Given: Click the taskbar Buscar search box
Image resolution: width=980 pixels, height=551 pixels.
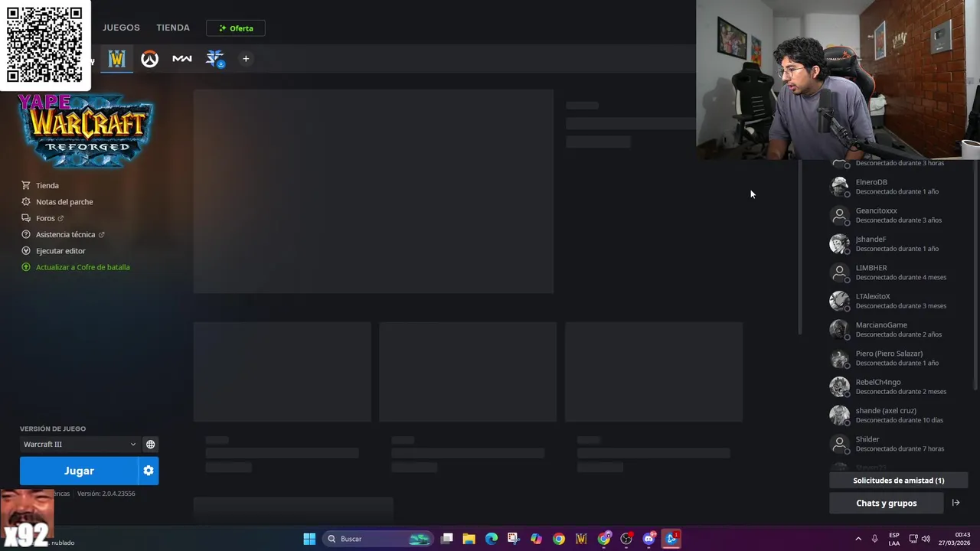Looking at the screenshot, I should pos(379,539).
